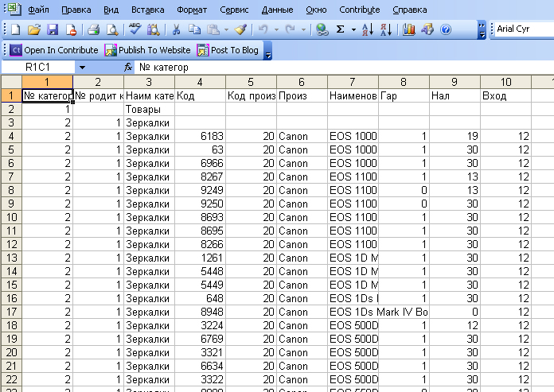Open the Name Box dropdown arrow
This screenshot has height=392, width=554.
82,68
